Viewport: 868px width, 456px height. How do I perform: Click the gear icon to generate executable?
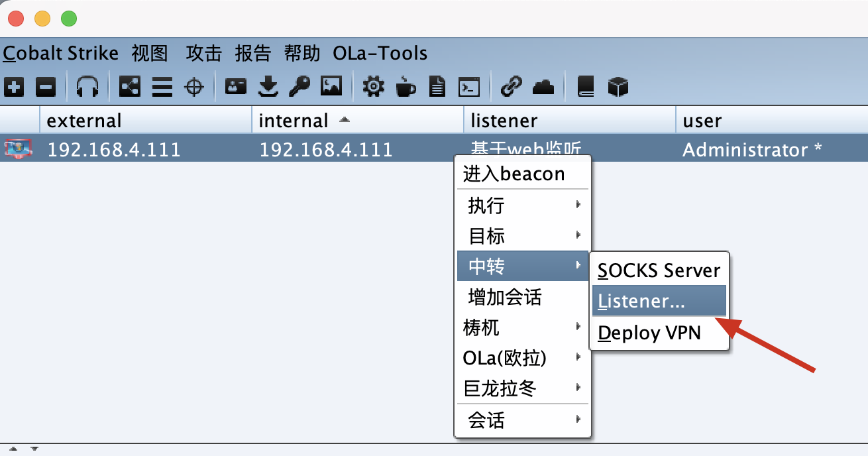(374, 86)
